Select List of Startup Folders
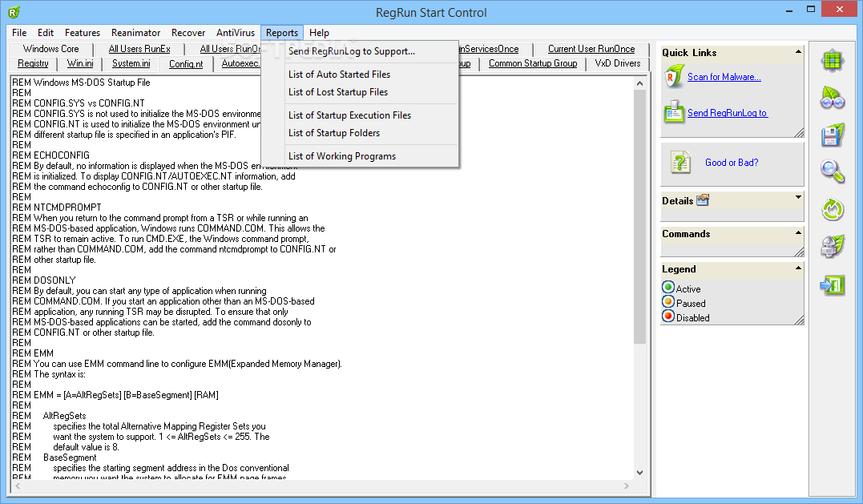The height and width of the screenshot is (504, 863). [x=360, y=132]
